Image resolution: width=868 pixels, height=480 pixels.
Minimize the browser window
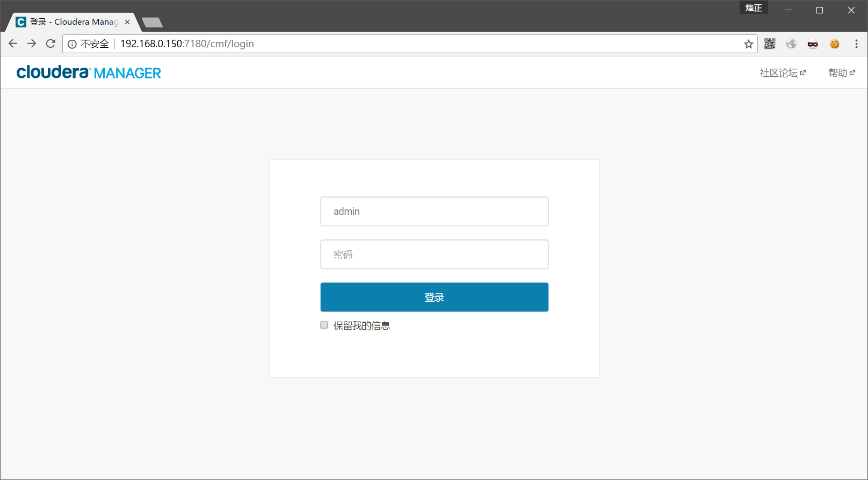789,10
